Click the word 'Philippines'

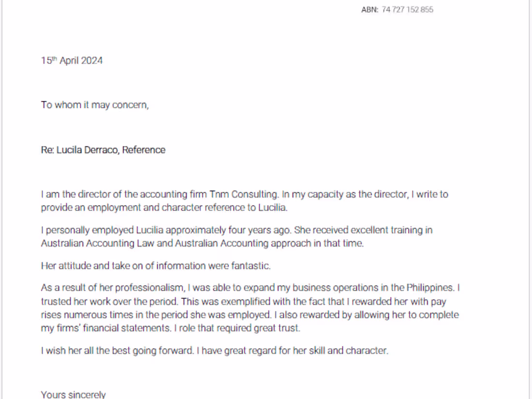tap(430, 288)
